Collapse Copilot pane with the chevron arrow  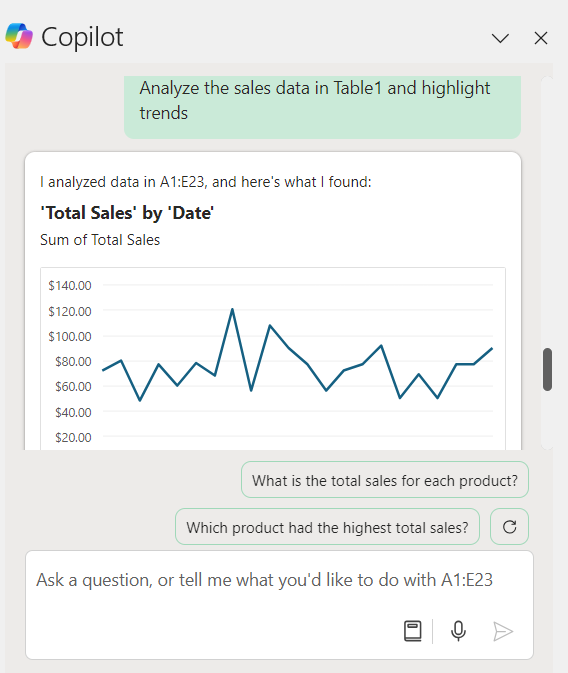click(x=500, y=38)
